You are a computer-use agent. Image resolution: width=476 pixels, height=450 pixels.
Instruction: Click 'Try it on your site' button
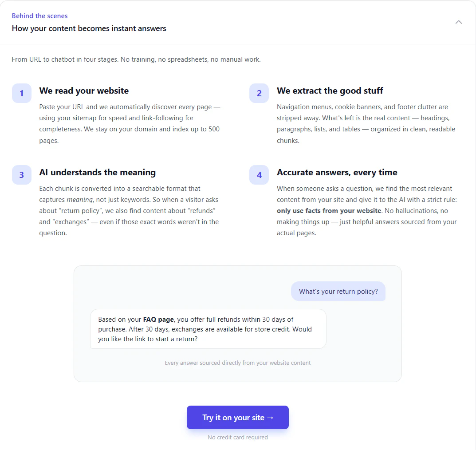pos(238,417)
